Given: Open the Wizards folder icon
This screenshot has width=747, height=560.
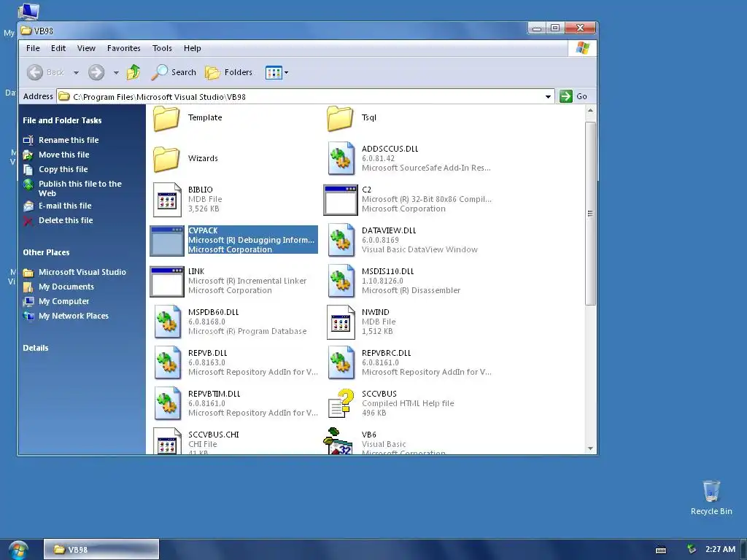Looking at the screenshot, I should pos(166,159).
